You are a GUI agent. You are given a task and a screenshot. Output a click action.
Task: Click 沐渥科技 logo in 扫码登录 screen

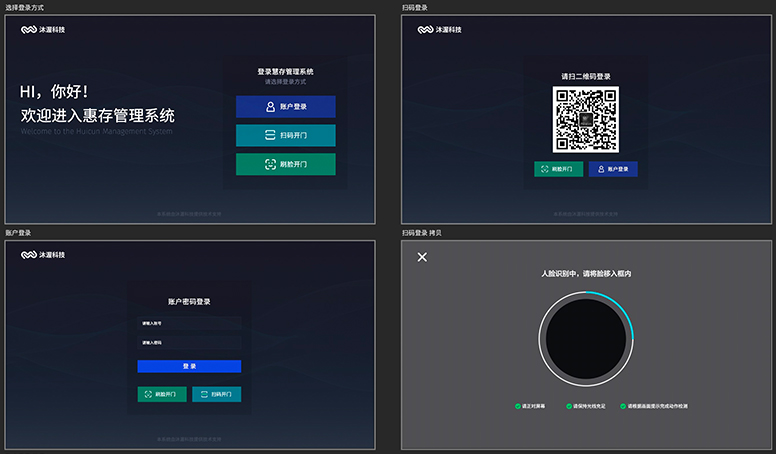point(439,30)
